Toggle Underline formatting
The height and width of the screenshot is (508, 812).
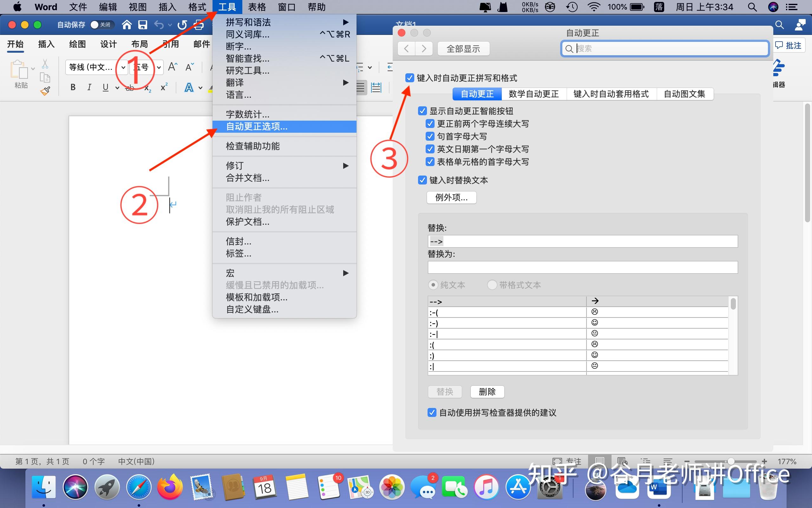click(x=105, y=87)
